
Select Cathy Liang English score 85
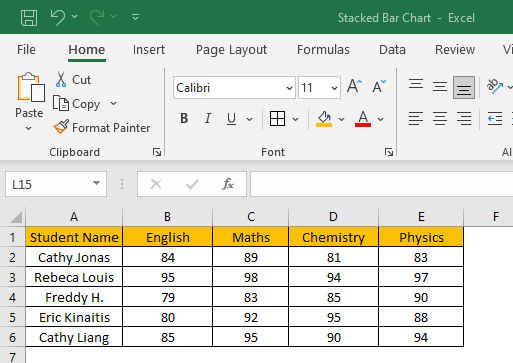coord(167,337)
